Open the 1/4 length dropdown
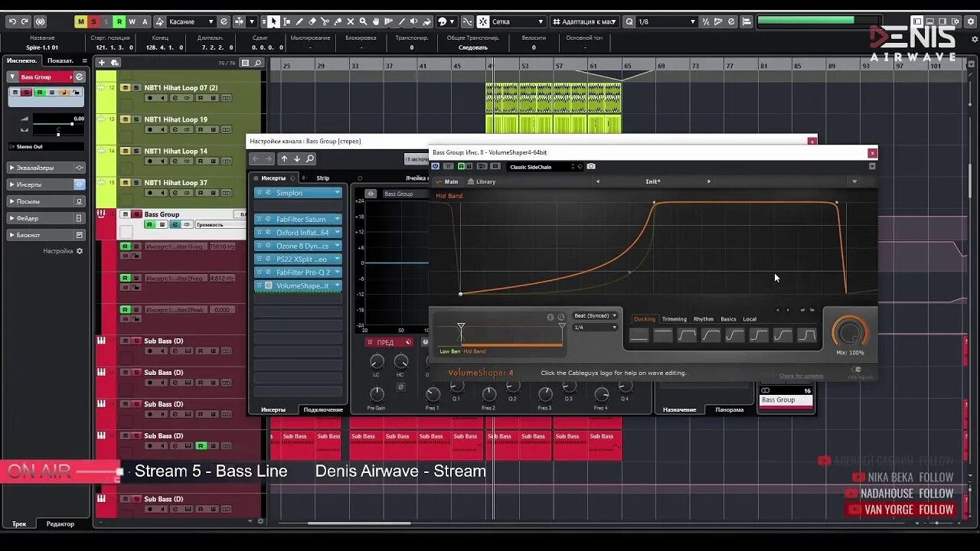This screenshot has width=980, height=551. (x=595, y=328)
